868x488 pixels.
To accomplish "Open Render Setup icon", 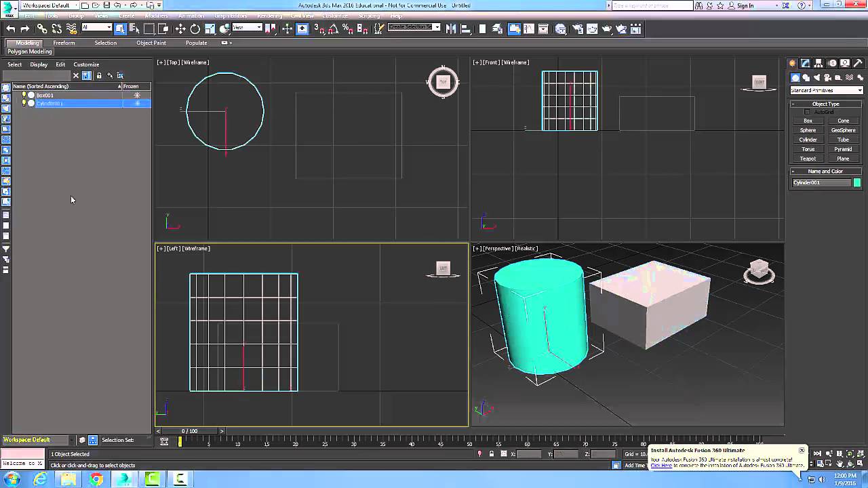I will click(x=577, y=28).
